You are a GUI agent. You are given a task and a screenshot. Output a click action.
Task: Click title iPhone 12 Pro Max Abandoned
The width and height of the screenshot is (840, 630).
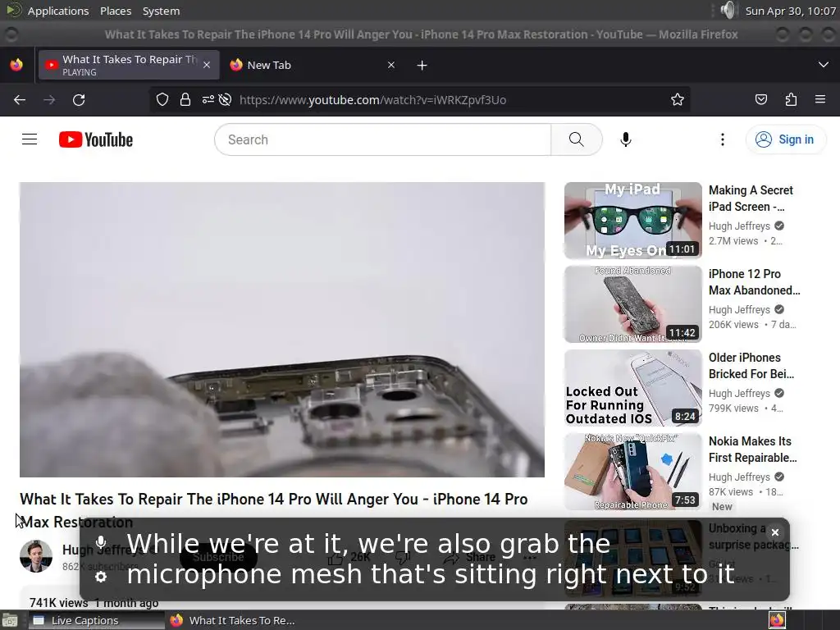click(755, 282)
